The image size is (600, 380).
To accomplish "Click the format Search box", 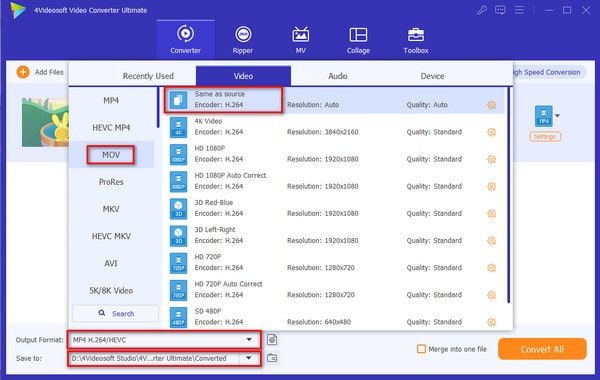I will pos(116,313).
